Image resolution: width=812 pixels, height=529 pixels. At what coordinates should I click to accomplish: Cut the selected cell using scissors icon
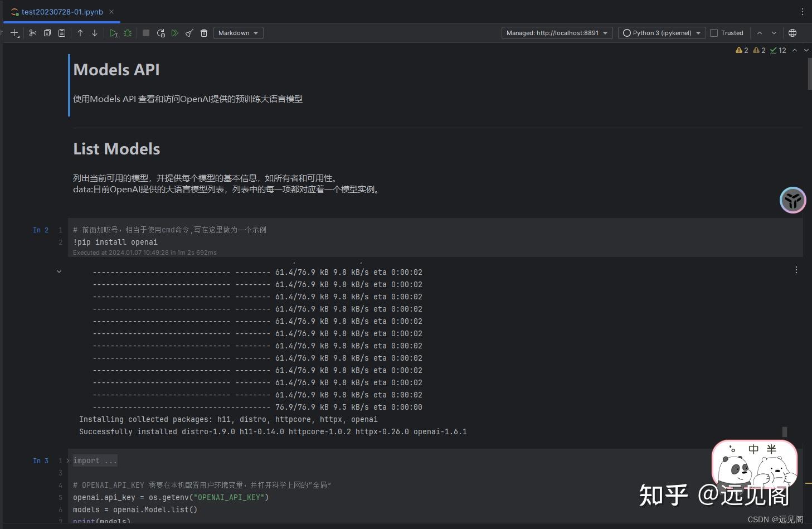coord(32,33)
